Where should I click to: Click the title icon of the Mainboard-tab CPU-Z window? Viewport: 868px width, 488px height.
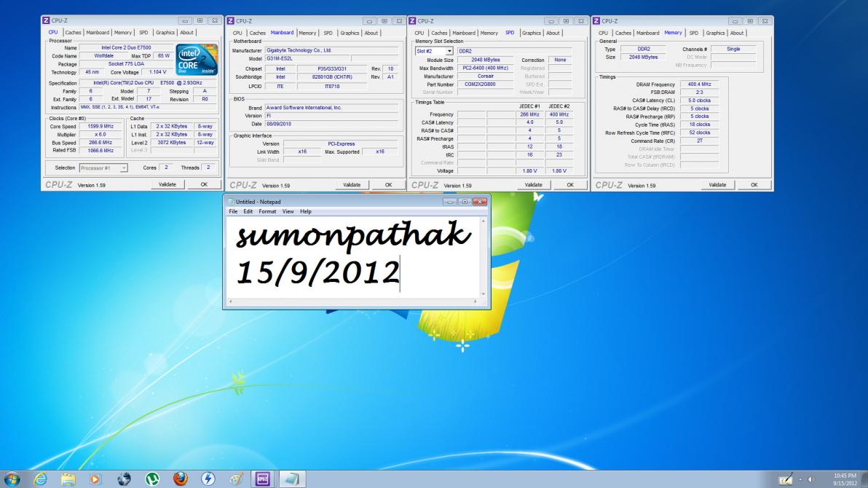230,21
